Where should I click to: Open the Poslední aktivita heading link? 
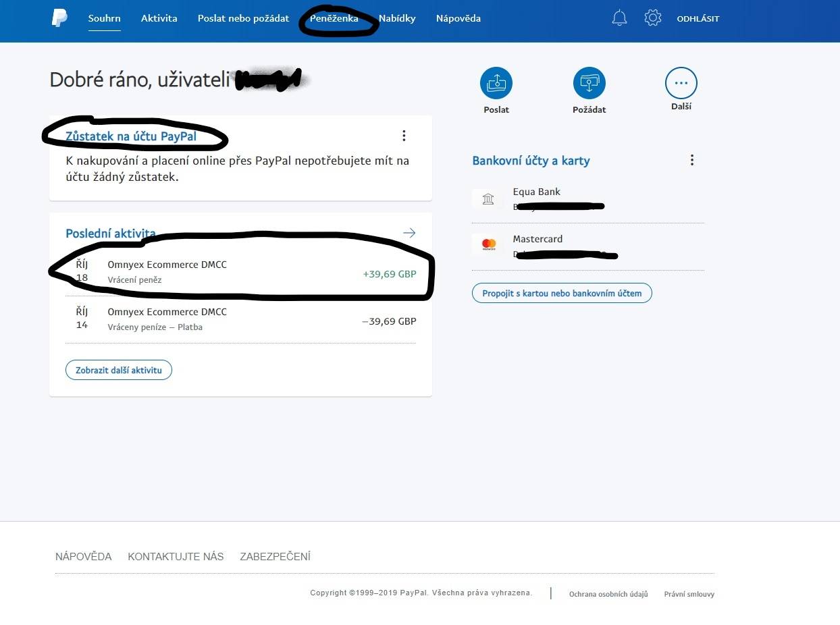[x=111, y=234]
